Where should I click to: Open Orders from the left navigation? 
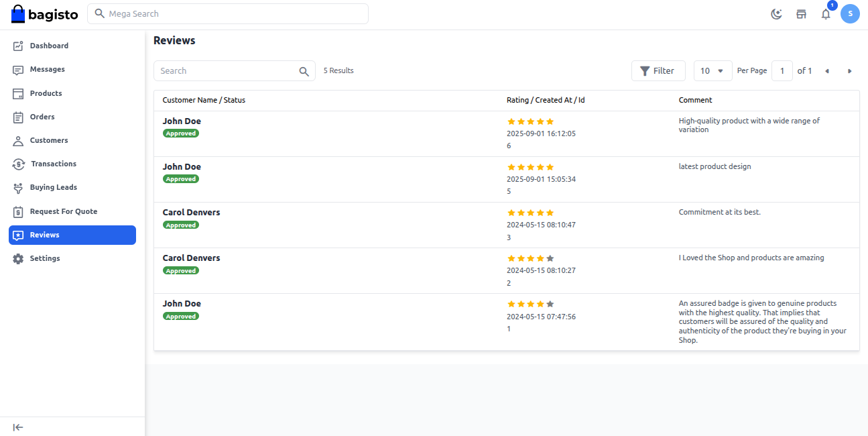pyautogui.click(x=42, y=117)
